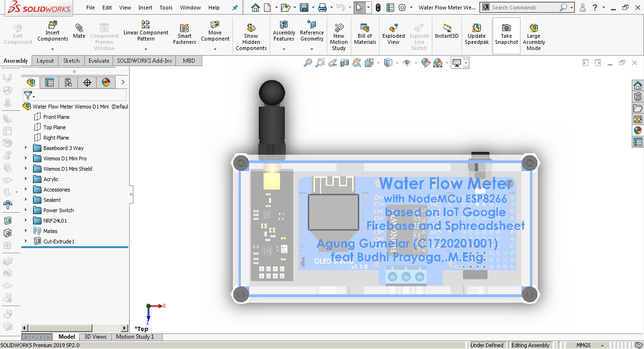Viewport: 644px width, 349px height.
Task: Switch to the Evaluate tab
Action: (99, 60)
